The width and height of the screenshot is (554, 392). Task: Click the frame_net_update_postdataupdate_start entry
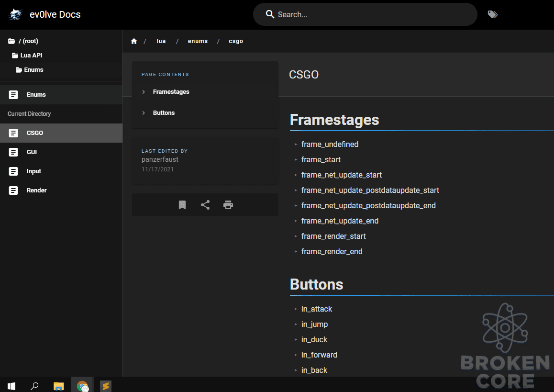[370, 190]
